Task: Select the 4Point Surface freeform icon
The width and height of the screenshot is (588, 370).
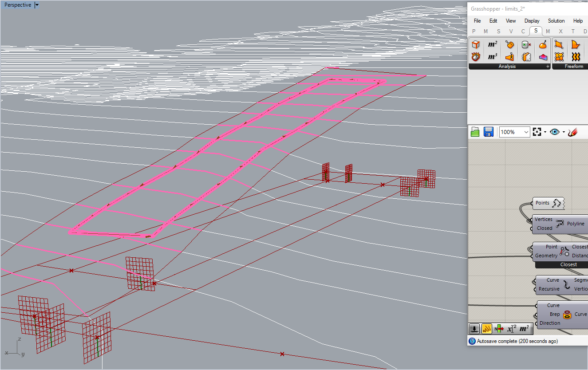Action: [559, 44]
